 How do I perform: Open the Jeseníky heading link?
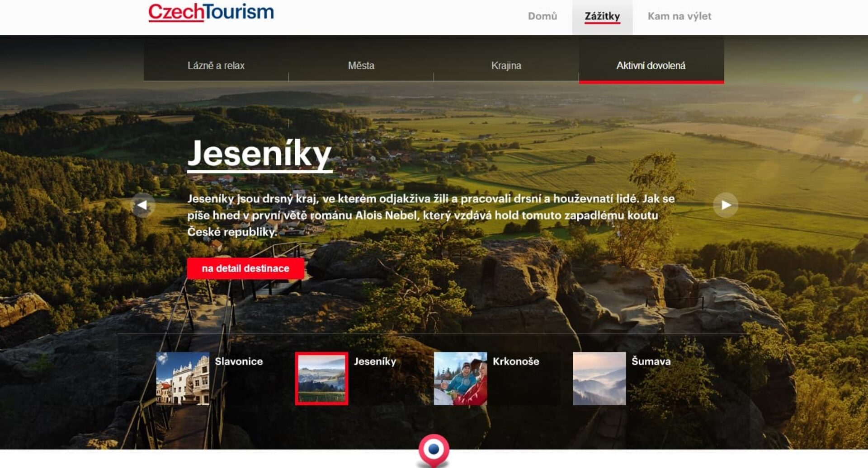pos(259,154)
